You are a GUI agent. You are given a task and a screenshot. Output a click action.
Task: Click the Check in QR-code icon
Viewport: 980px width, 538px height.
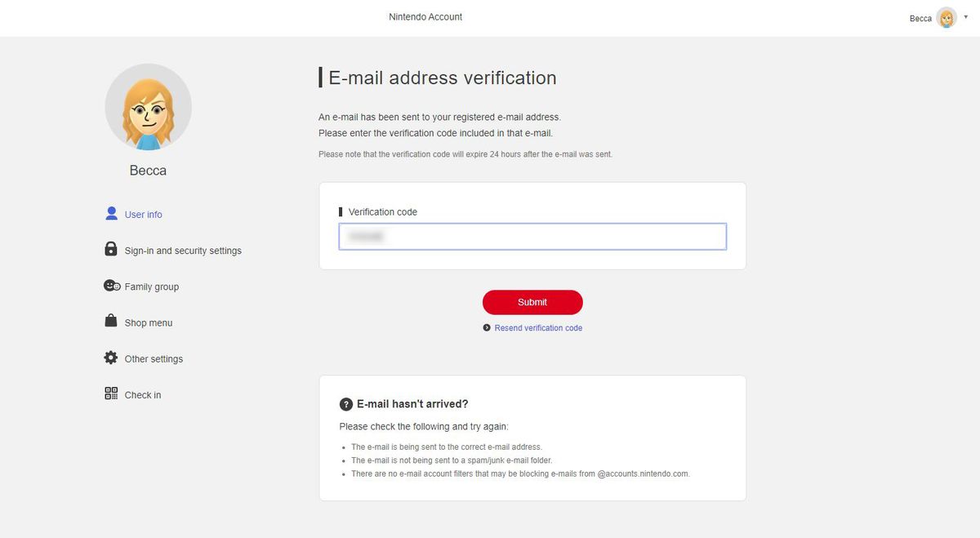(111, 393)
